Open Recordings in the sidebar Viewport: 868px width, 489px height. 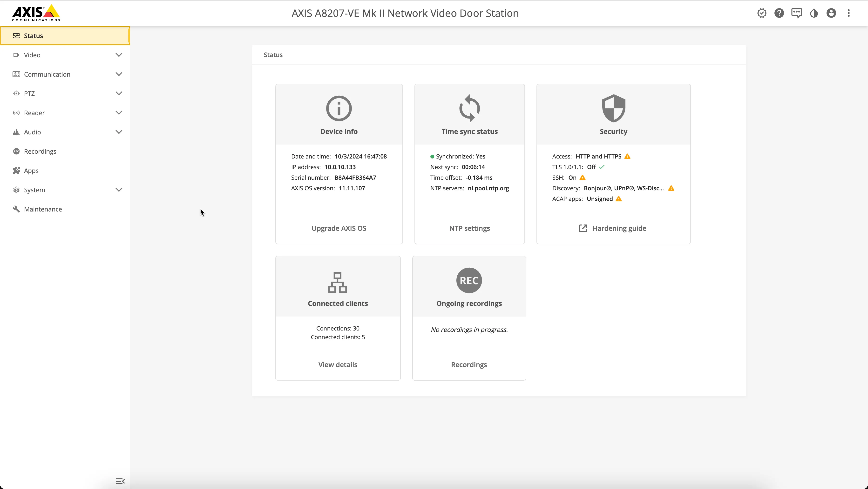[65, 152]
